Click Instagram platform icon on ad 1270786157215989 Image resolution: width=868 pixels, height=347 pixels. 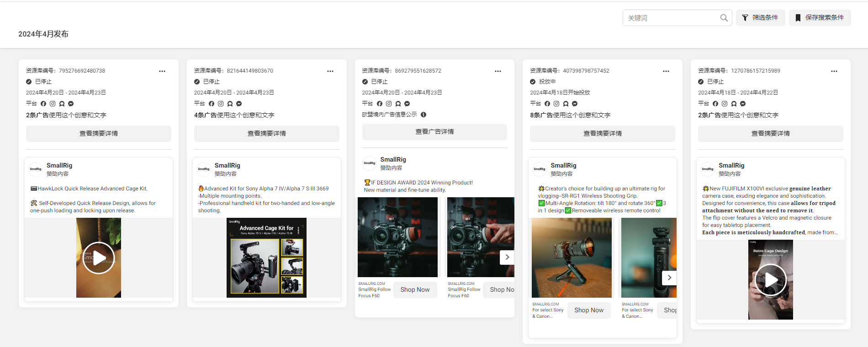click(x=725, y=104)
